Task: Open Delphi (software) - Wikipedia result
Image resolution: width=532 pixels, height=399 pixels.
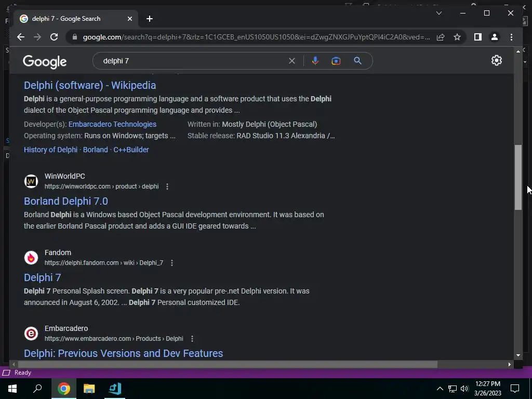Action: [90, 85]
